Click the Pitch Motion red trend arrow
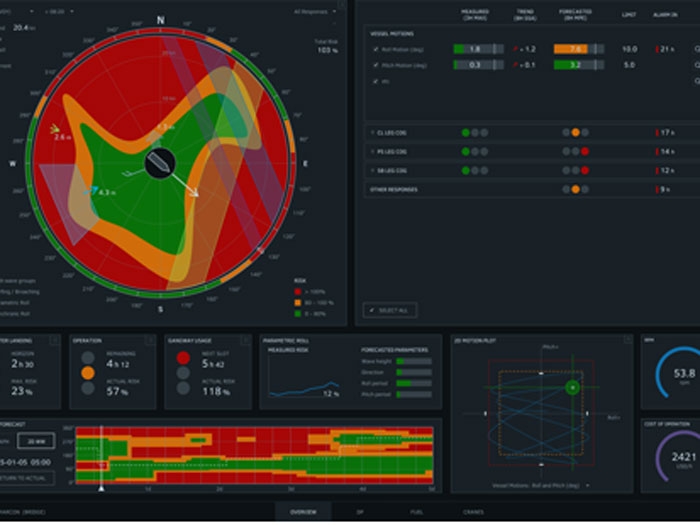This screenshot has width=700, height=525. [x=516, y=65]
